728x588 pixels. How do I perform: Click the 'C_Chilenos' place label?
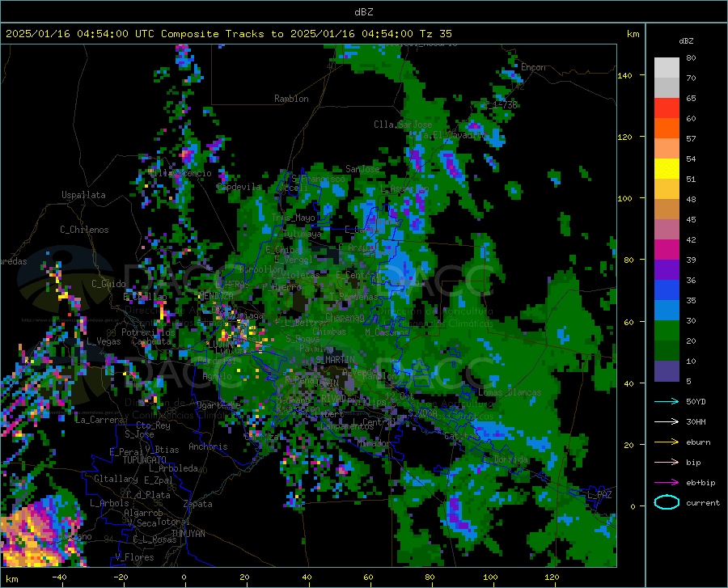84,230
